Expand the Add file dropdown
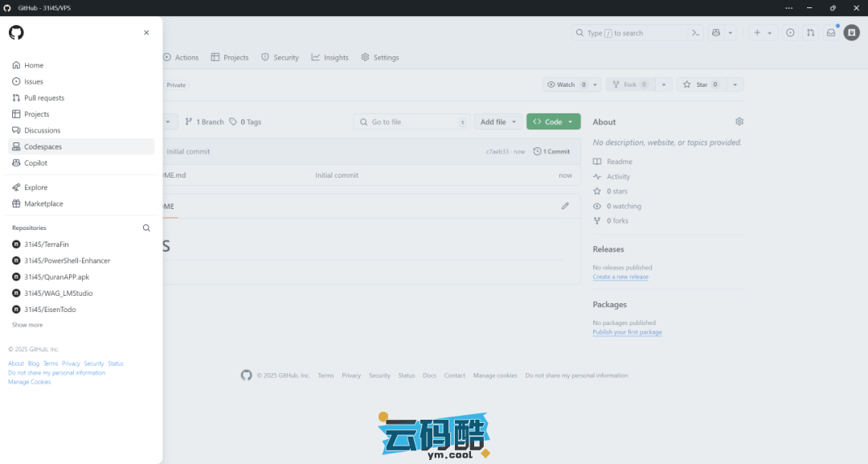868x464 pixels. point(498,122)
